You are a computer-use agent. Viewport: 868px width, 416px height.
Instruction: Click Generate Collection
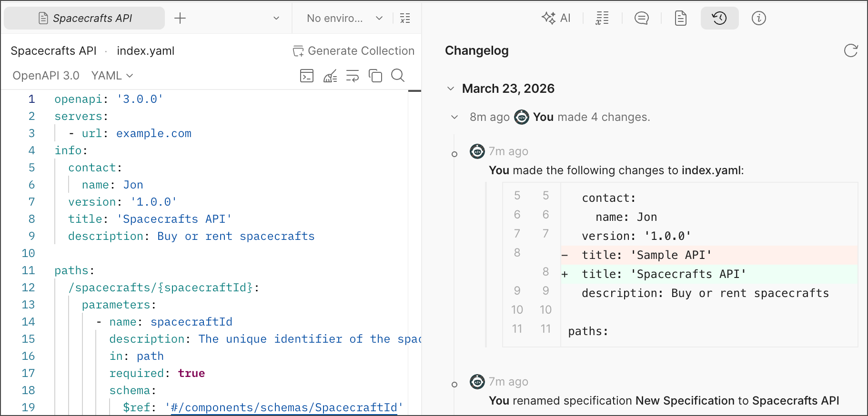(x=353, y=50)
